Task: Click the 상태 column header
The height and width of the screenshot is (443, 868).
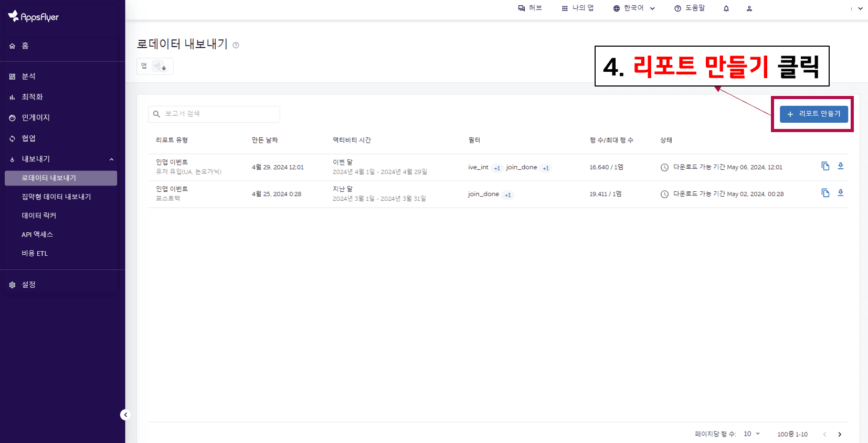Action: pyautogui.click(x=666, y=140)
